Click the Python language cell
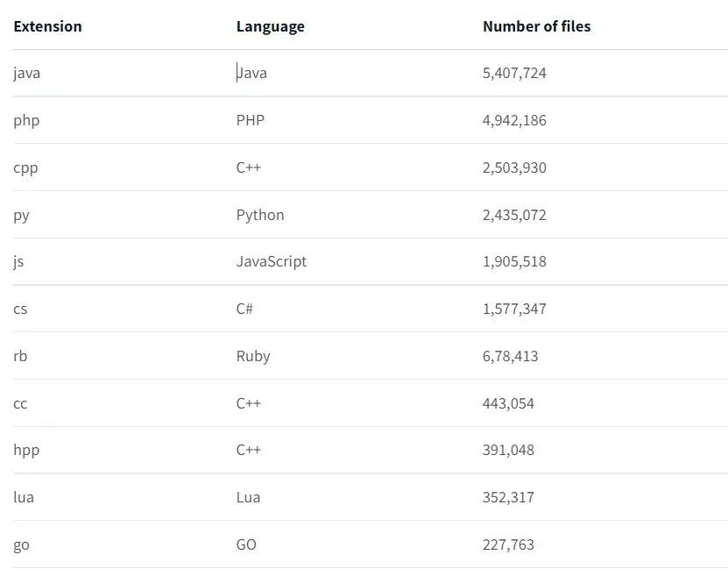The image size is (728, 569). [x=260, y=215]
